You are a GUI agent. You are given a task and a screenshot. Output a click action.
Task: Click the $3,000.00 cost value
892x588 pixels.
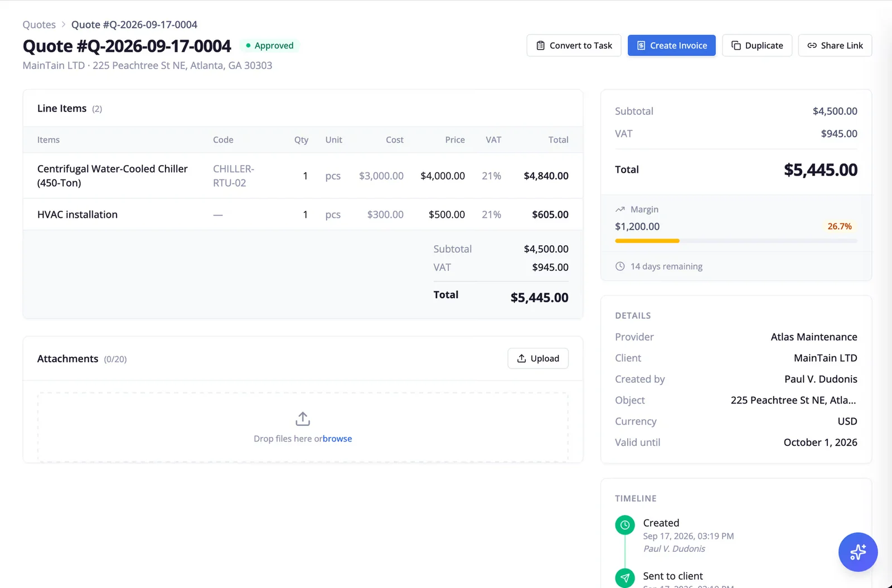(x=381, y=176)
